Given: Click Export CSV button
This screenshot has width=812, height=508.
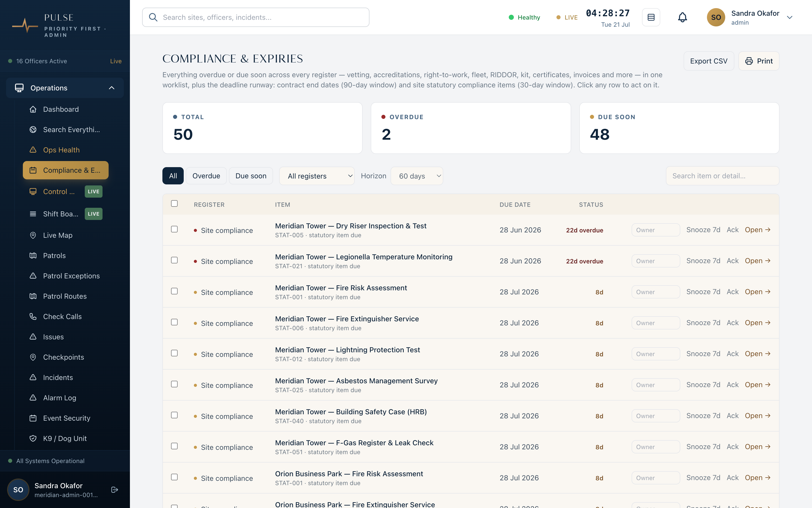Looking at the screenshot, I should pos(709,61).
